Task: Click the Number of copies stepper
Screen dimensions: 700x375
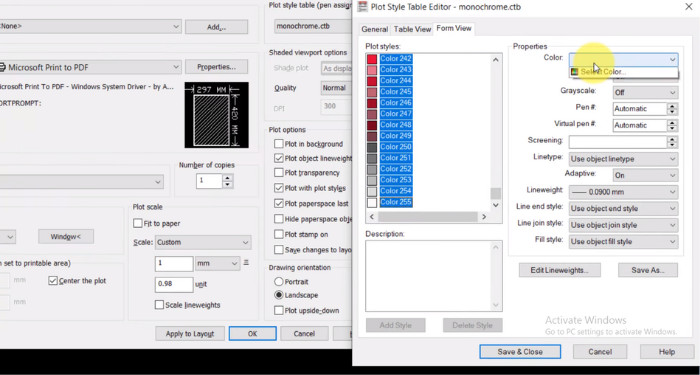Action: (x=228, y=181)
